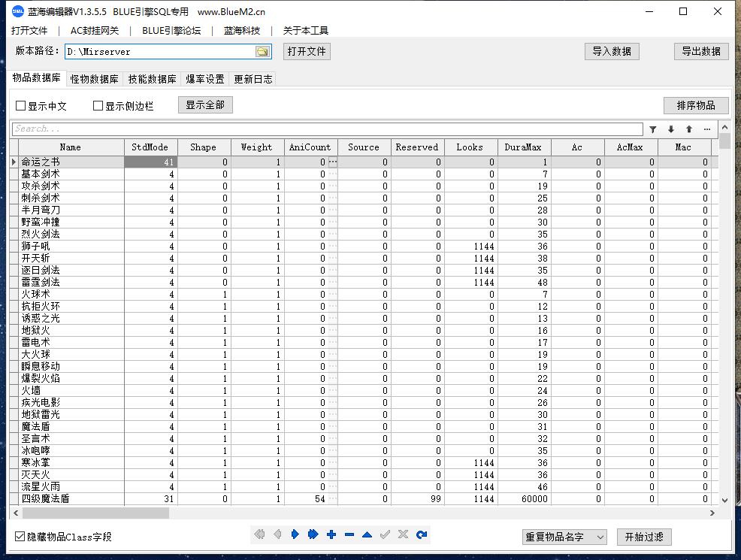741x560 pixels.
Task: Browse for folder in version path field
Action: click(262, 52)
